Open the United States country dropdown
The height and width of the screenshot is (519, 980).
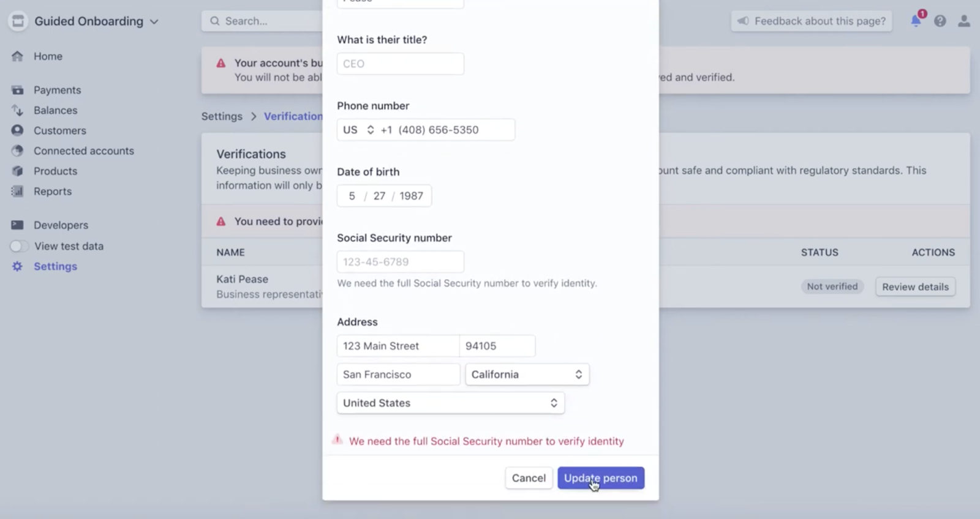point(451,403)
